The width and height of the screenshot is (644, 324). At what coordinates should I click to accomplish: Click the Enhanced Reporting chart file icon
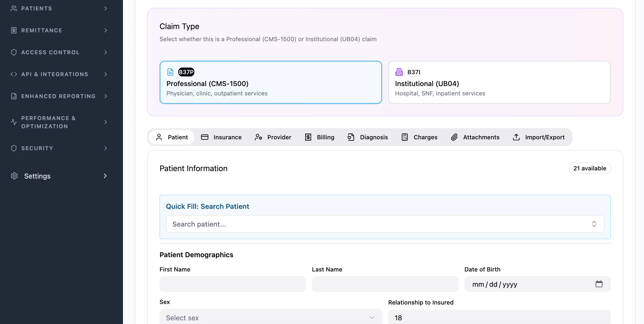[x=14, y=96]
